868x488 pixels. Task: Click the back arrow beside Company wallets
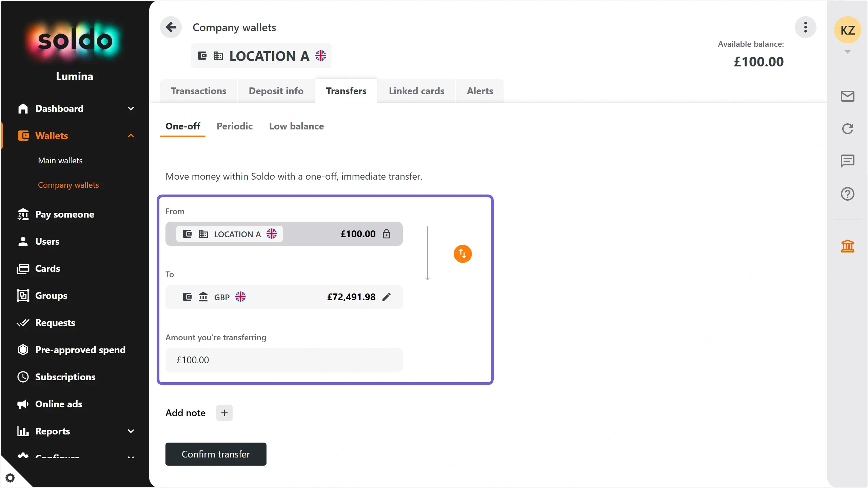click(171, 27)
